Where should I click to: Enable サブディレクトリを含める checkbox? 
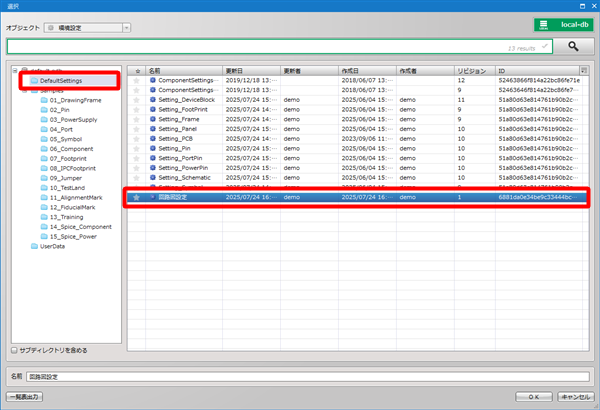coord(12,351)
